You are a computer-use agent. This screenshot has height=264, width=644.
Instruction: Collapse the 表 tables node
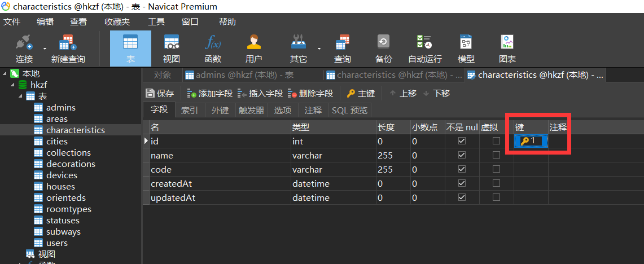(x=20, y=96)
